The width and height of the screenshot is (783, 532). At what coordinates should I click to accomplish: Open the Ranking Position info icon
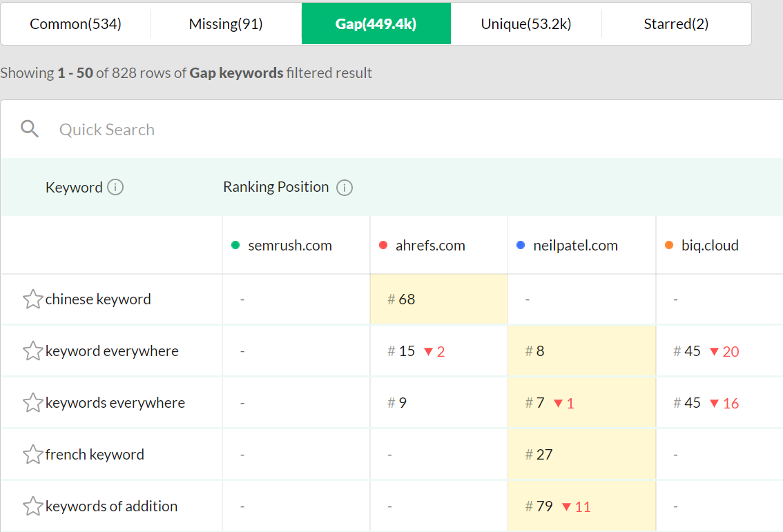[x=345, y=188]
